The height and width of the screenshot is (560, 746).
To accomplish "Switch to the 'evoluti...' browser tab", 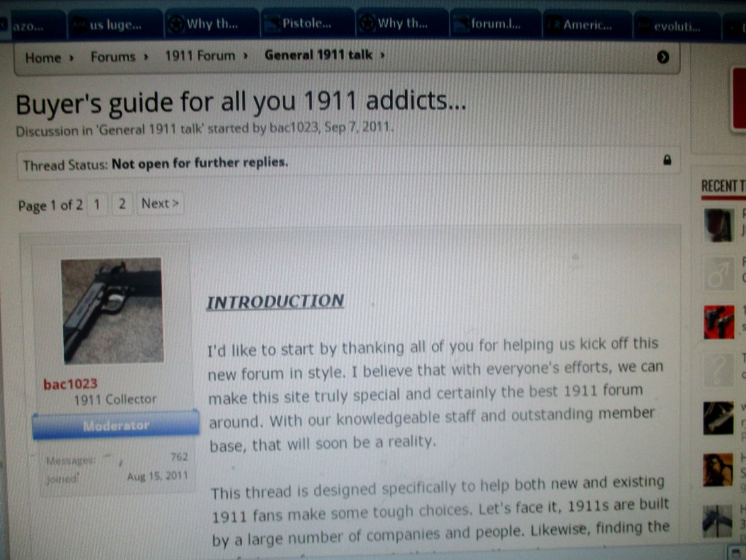I will click(x=676, y=26).
